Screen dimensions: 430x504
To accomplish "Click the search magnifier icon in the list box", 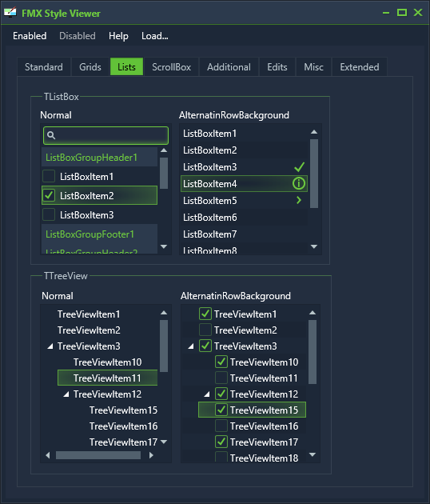I will pyautogui.click(x=51, y=135).
